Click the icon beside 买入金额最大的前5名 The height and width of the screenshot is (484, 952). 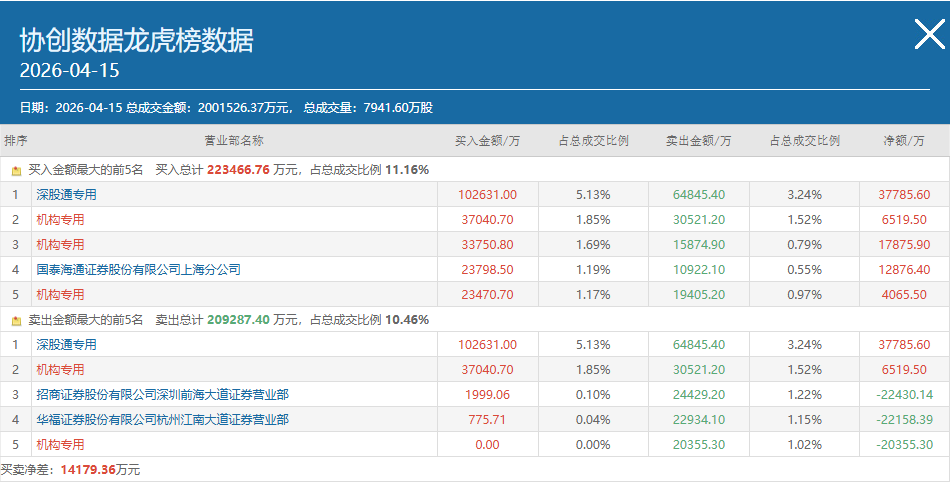[16, 171]
